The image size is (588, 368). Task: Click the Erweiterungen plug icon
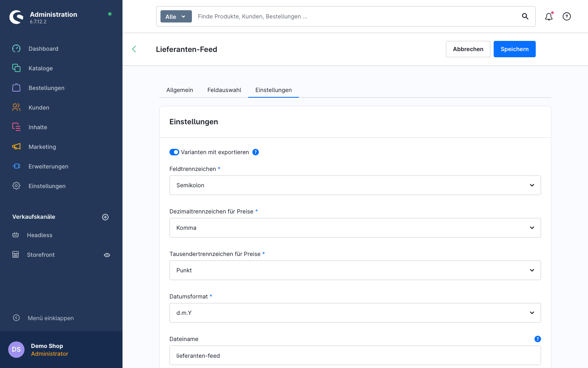point(16,166)
